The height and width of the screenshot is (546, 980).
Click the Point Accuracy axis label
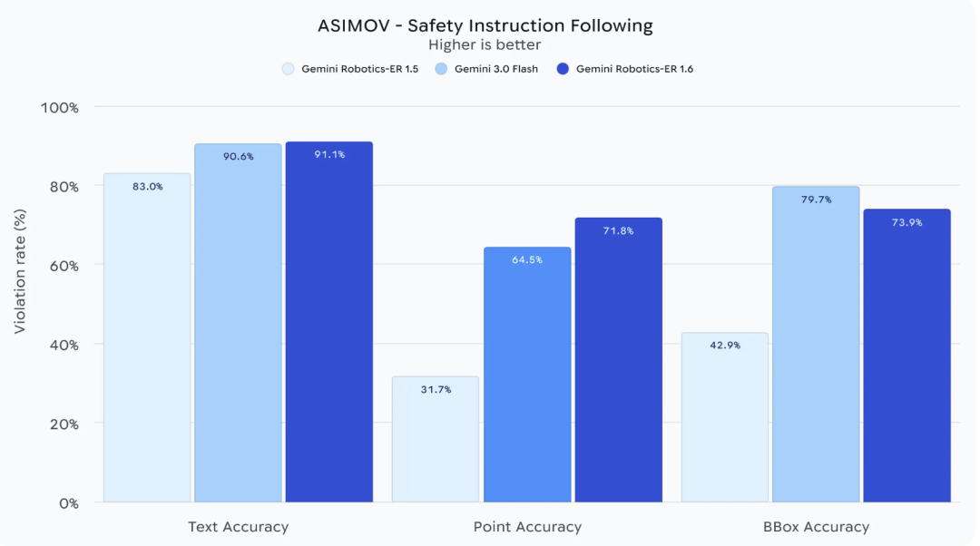pyautogui.click(x=527, y=527)
